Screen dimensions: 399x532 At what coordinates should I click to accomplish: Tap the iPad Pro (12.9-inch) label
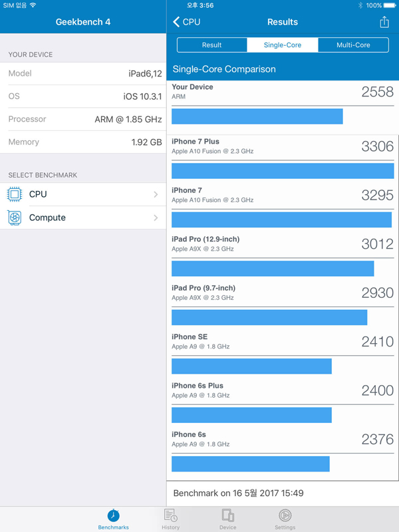pos(205,239)
